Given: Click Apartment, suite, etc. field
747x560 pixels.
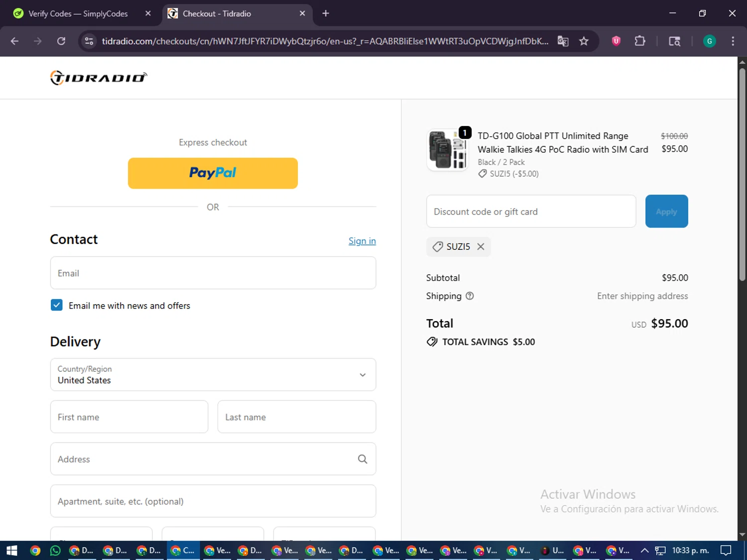Looking at the screenshot, I should click(x=213, y=501).
